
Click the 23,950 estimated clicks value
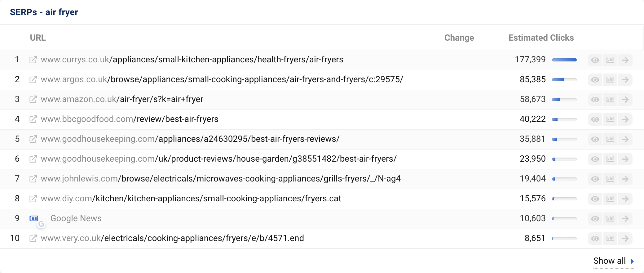pos(533,159)
